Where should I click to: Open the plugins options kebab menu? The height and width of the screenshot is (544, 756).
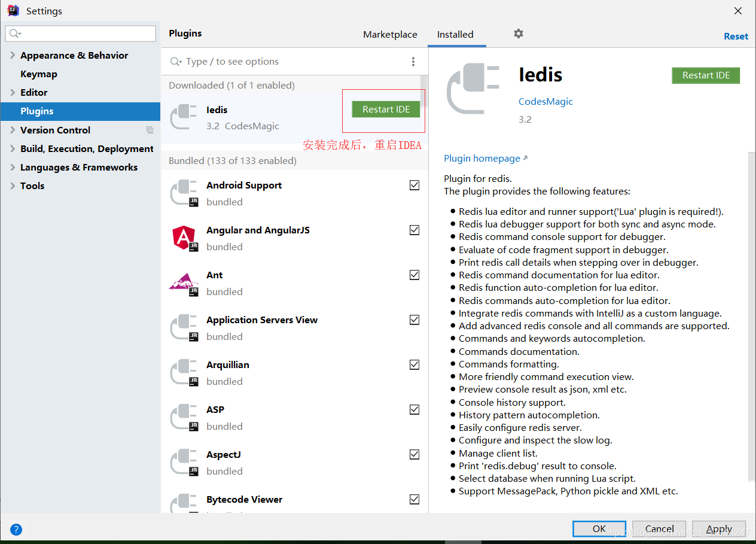413,61
